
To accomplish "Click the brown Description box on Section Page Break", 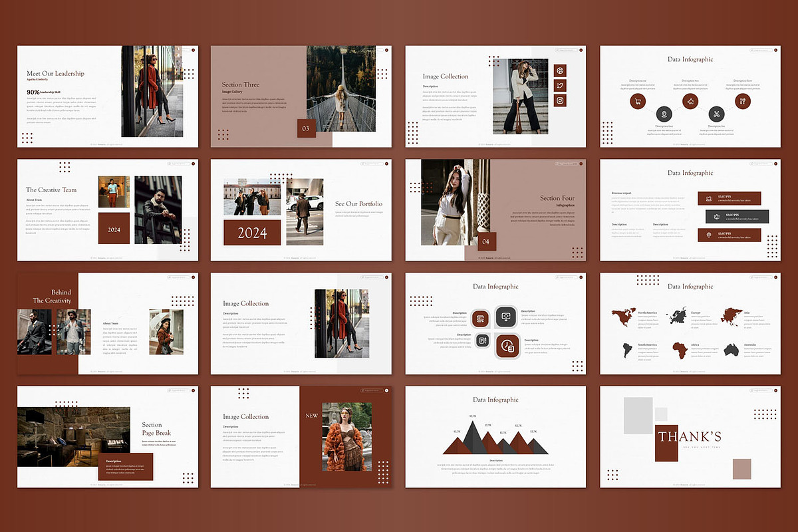I will point(126,467).
